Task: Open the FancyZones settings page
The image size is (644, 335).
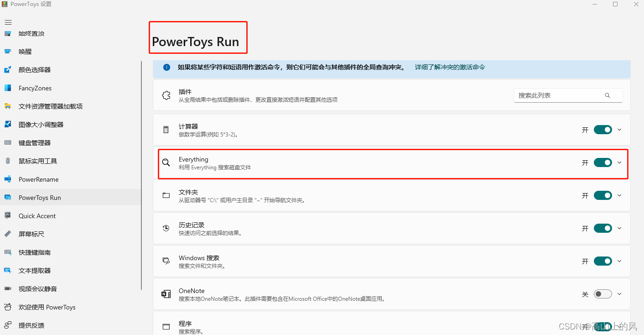Action: [70, 88]
